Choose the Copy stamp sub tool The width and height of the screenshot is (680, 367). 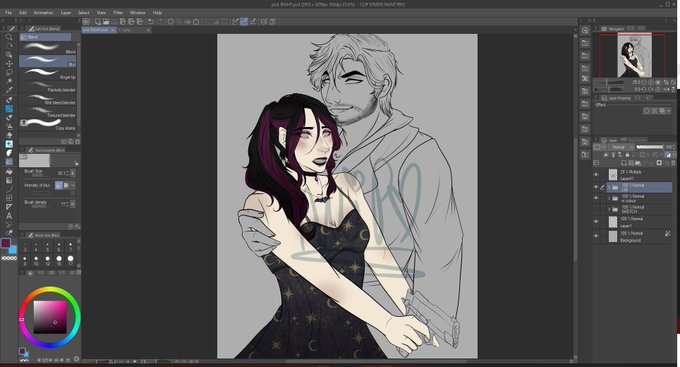pyautogui.click(x=48, y=124)
